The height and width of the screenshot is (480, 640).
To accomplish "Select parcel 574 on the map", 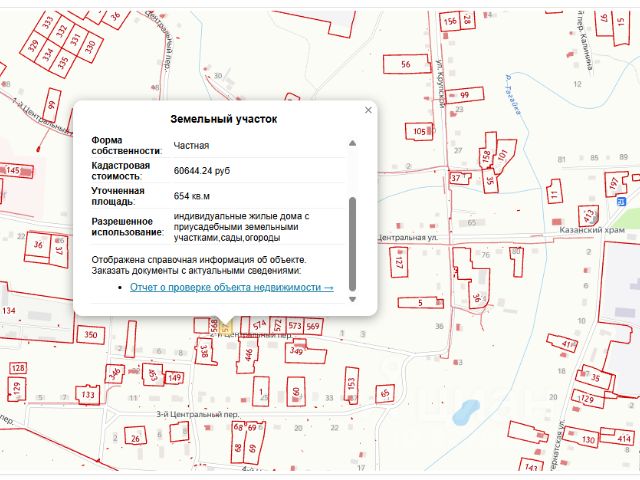I will 259,325.
